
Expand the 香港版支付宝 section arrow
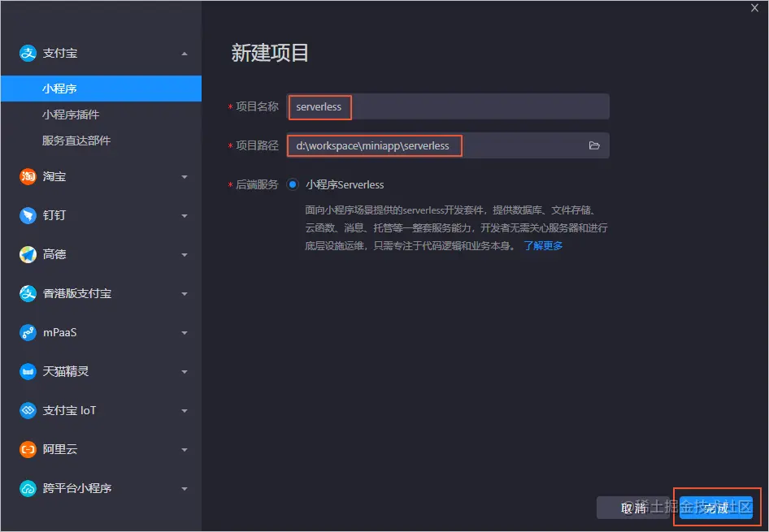[x=185, y=294]
